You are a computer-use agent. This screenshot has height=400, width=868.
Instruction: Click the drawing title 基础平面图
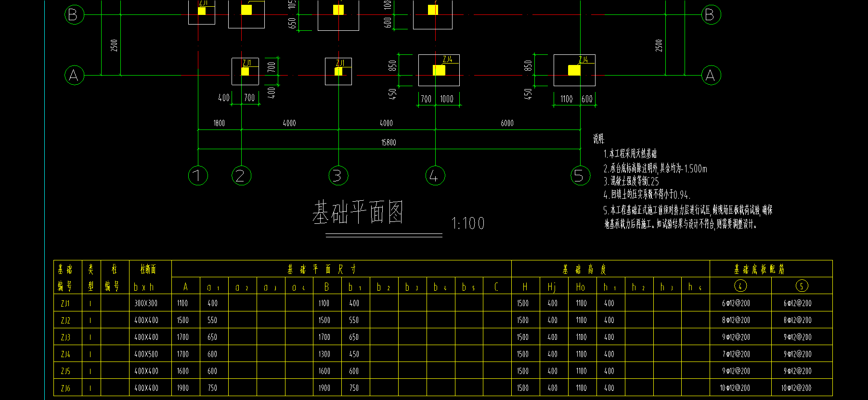coord(358,213)
